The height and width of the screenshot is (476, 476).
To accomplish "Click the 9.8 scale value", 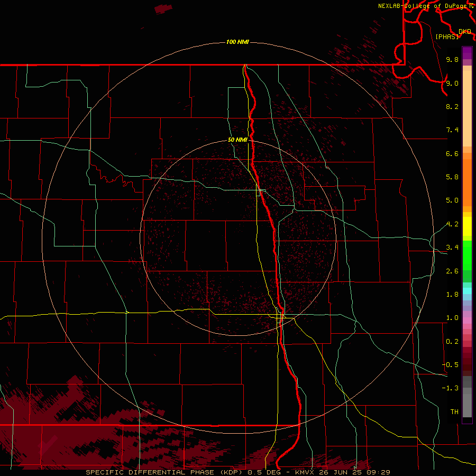I will (452, 59).
